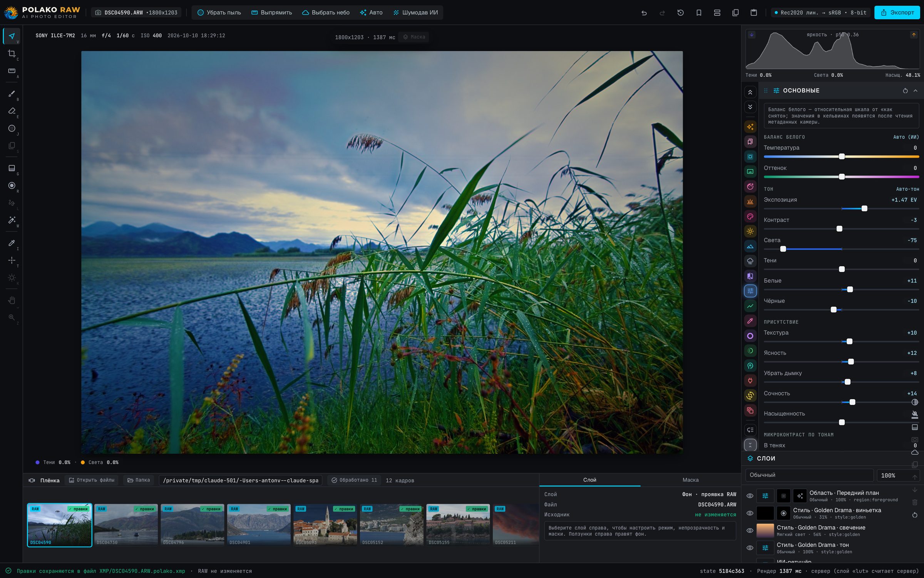Toggle shadow clipping indicator in histogram
The image size is (924, 578).
pos(752,35)
